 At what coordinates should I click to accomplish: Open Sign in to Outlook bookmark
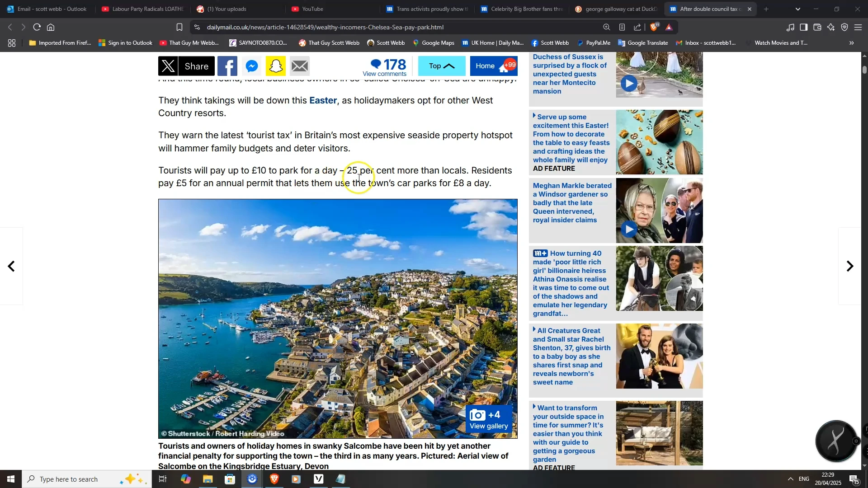tap(126, 43)
